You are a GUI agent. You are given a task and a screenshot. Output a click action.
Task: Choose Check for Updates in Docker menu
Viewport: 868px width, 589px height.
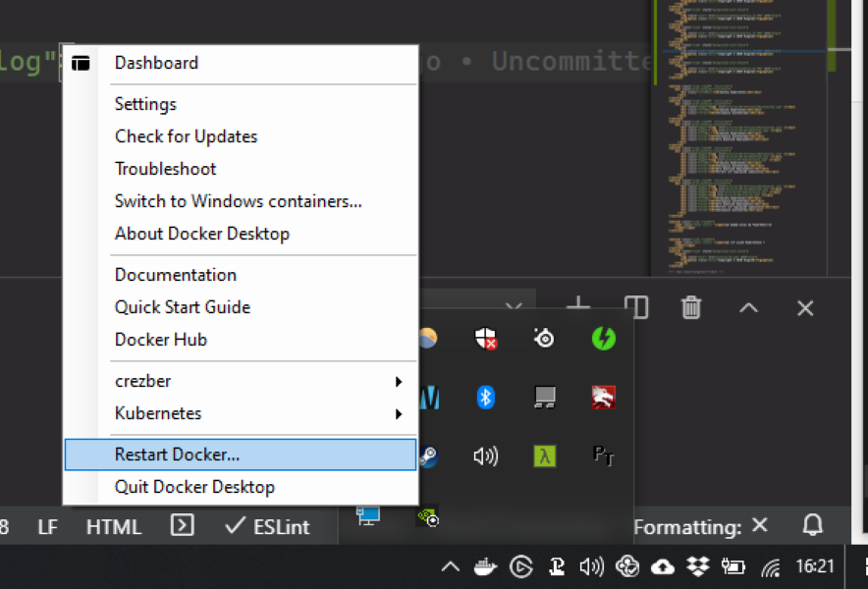pyautogui.click(x=241, y=136)
